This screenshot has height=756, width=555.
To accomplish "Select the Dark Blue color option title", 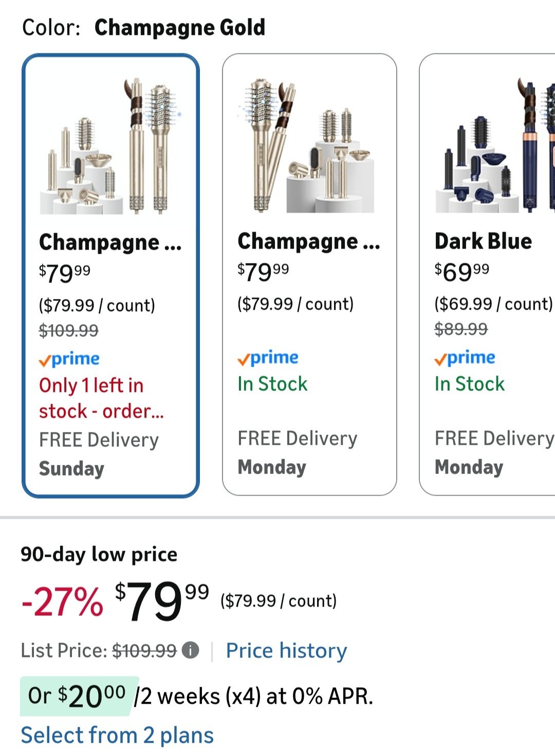I will tap(483, 241).
